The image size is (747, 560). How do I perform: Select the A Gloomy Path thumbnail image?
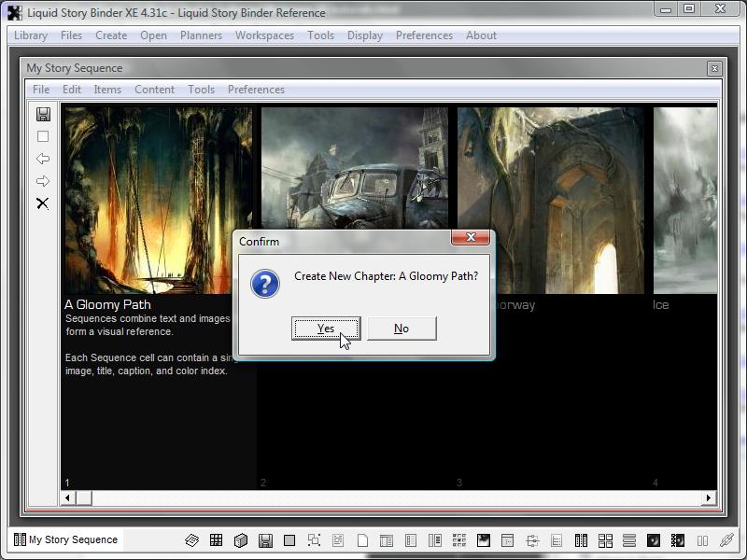157,200
